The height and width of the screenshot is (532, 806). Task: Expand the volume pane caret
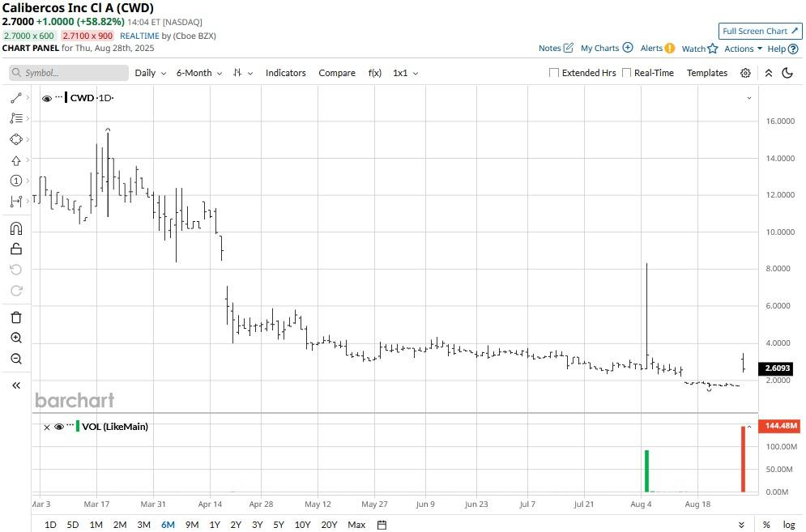[749, 427]
